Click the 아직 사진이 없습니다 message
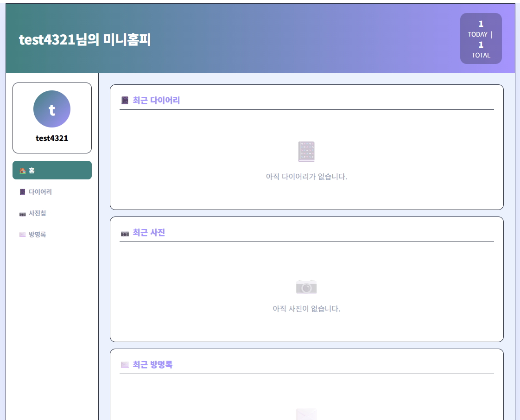The height and width of the screenshot is (420, 520). tap(306, 309)
